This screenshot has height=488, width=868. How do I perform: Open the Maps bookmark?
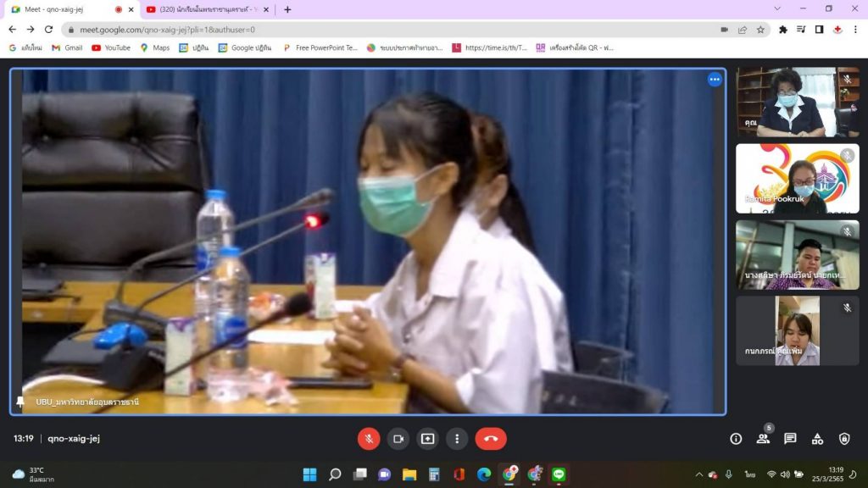point(154,47)
